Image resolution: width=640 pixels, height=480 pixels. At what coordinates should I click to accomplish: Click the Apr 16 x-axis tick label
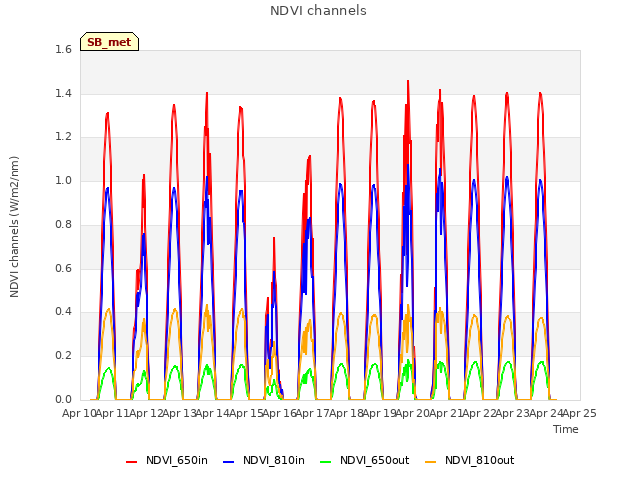click(x=279, y=413)
